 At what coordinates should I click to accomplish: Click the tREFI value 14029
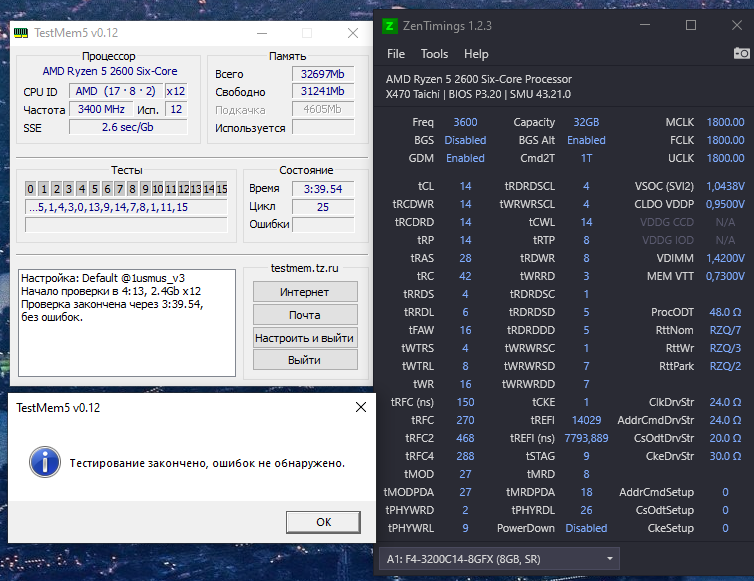(x=586, y=420)
